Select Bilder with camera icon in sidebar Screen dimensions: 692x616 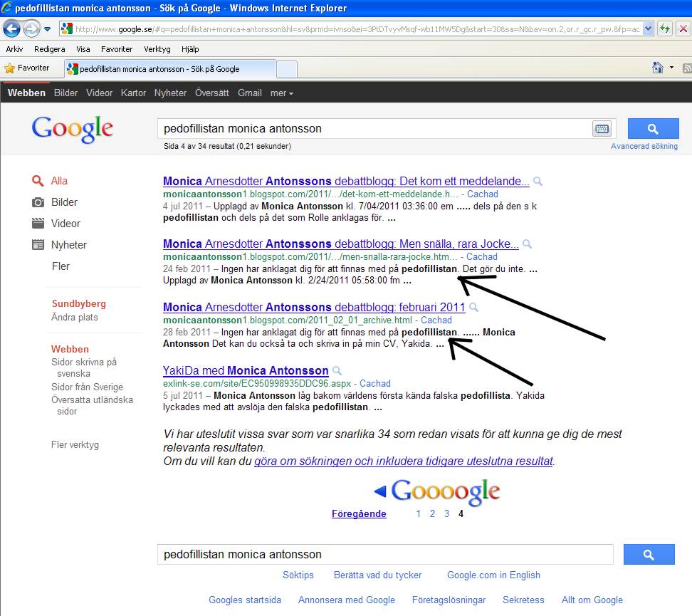click(x=64, y=202)
